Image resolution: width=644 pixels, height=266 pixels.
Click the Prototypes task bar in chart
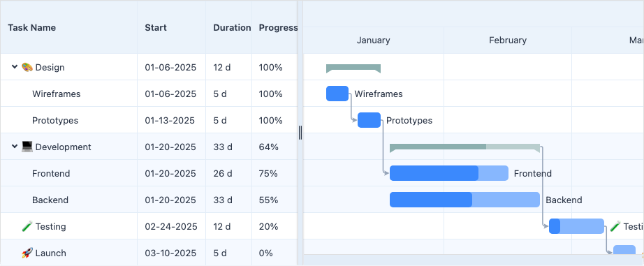tap(369, 120)
